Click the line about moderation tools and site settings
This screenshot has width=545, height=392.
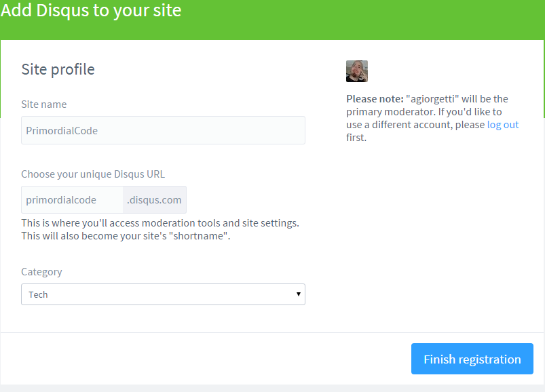click(x=160, y=223)
